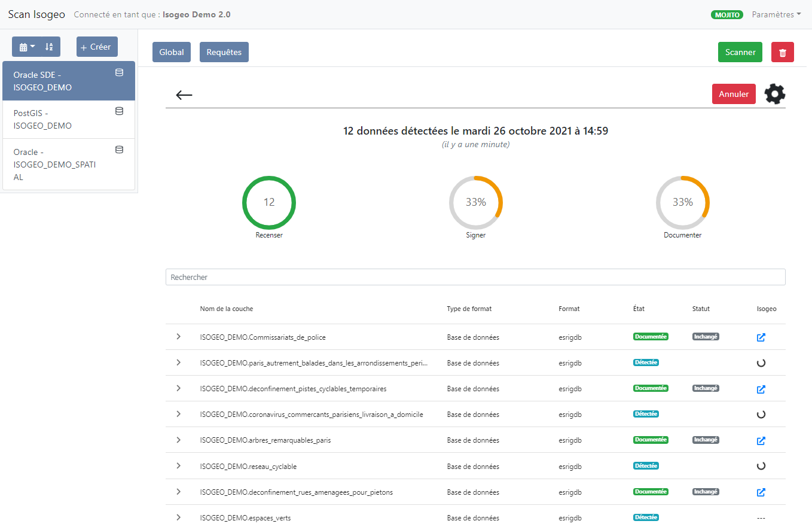The width and height of the screenshot is (812, 530).
Task: Expand the Commissariats_de_police row
Action: pyautogui.click(x=178, y=337)
